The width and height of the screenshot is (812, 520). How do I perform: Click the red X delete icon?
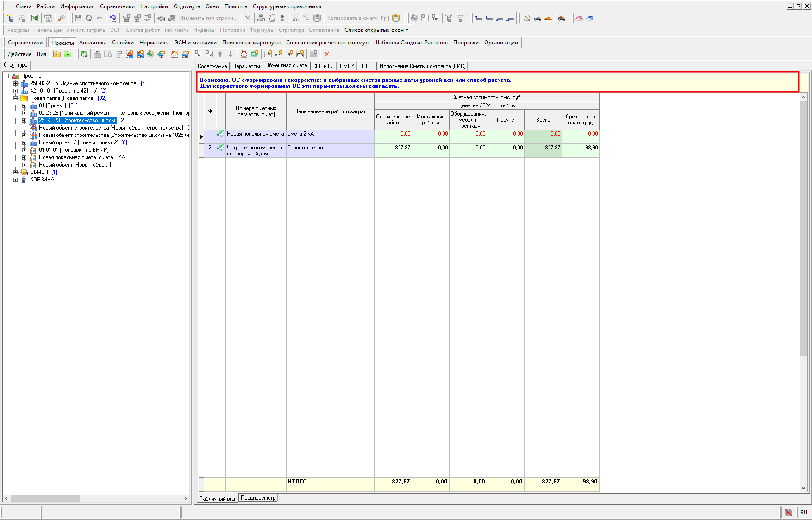click(327, 54)
